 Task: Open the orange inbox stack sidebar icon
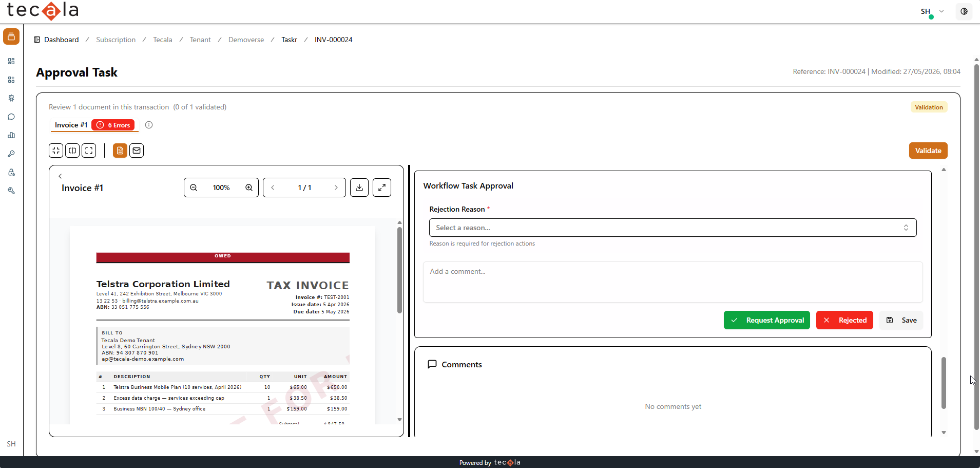[x=11, y=36]
